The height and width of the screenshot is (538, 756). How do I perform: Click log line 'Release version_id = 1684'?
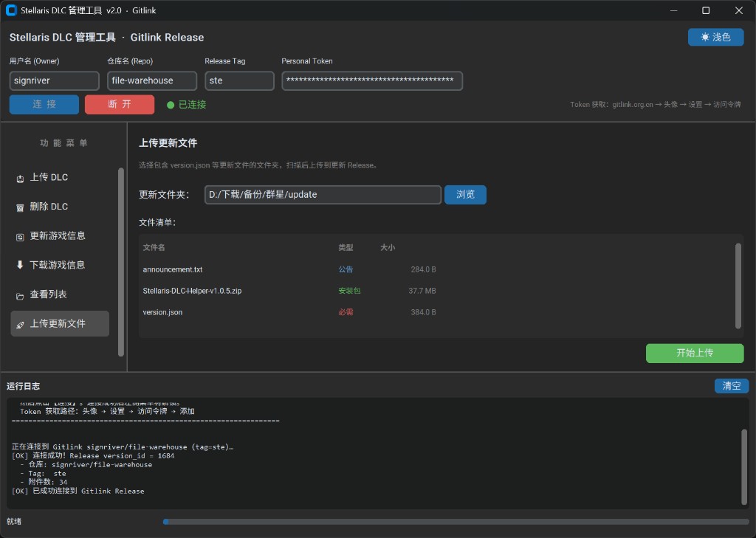pyautogui.click(x=122, y=455)
